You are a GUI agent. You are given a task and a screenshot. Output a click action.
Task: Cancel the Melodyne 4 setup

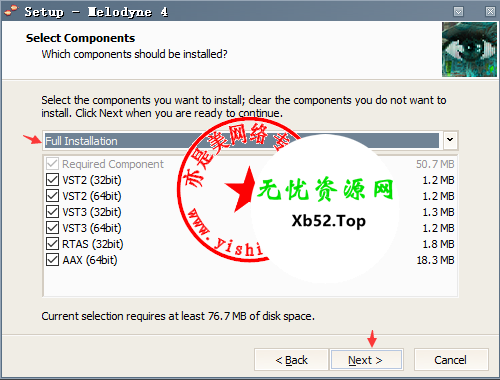pos(451,360)
